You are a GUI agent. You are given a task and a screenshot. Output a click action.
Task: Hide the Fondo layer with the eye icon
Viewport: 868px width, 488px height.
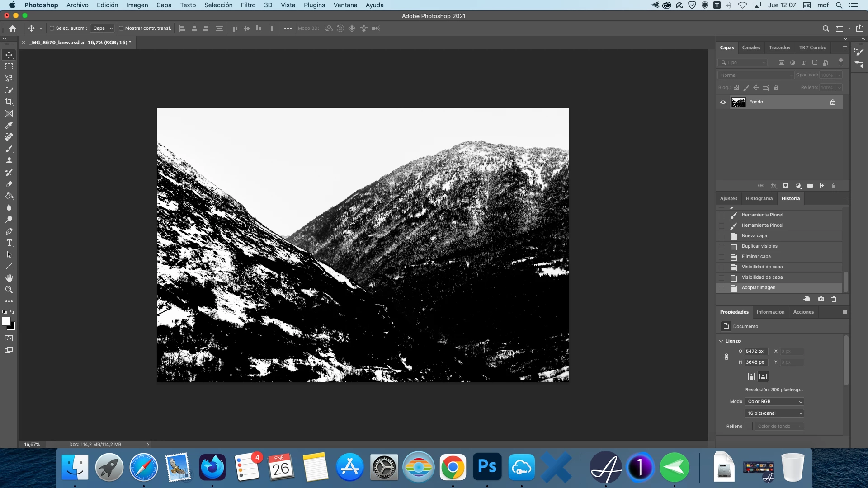pos(723,102)
